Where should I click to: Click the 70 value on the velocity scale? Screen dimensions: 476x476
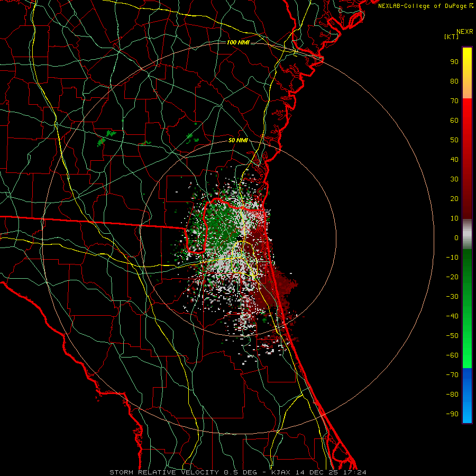(454, 101)
